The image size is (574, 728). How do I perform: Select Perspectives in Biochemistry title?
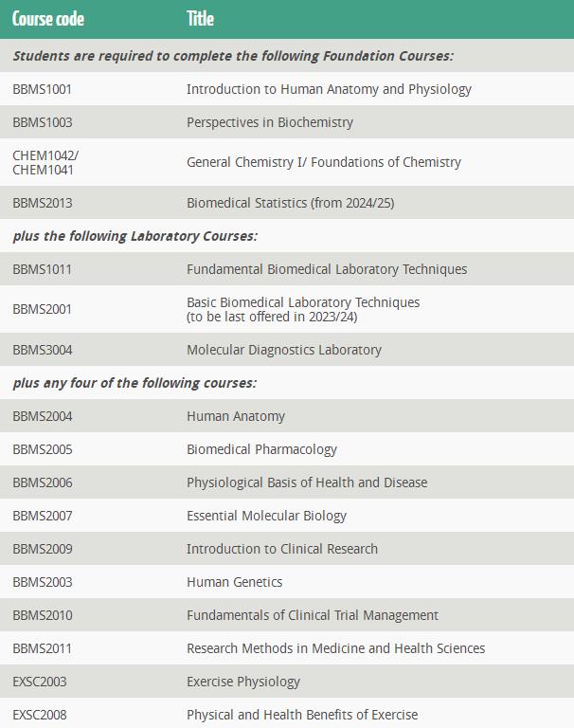pos(270,122)
